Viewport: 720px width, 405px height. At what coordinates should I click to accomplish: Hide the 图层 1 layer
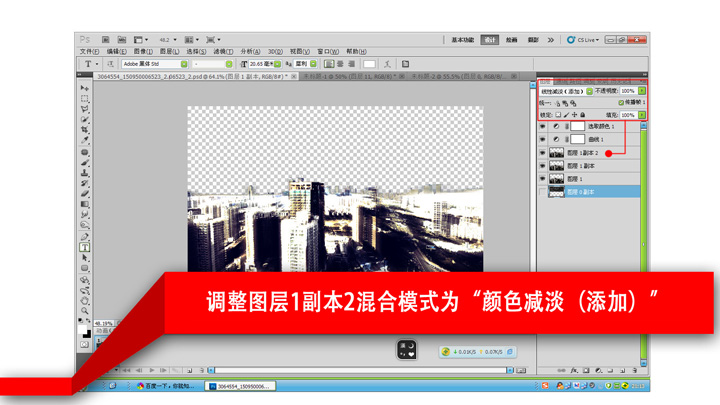(x=542, y=179)
